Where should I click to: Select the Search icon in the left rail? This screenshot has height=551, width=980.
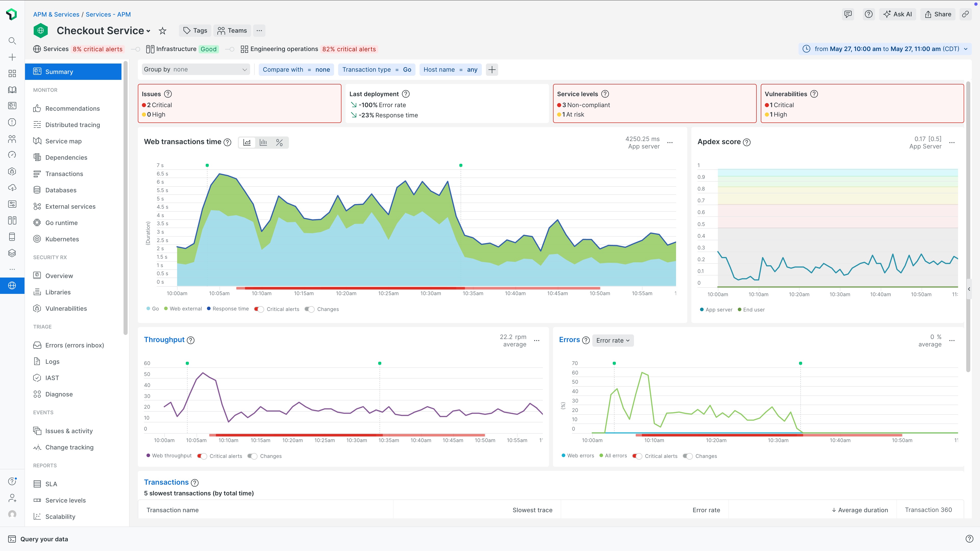[12, 41]
